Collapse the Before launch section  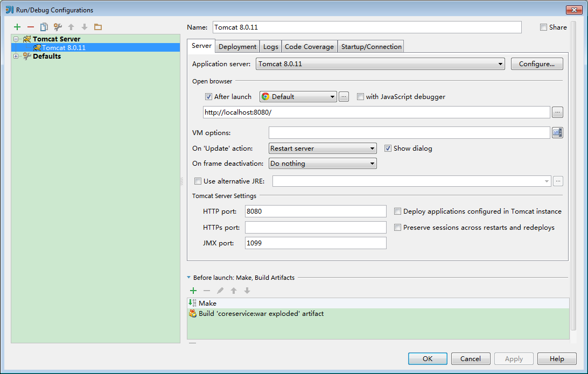click(188, 278)
